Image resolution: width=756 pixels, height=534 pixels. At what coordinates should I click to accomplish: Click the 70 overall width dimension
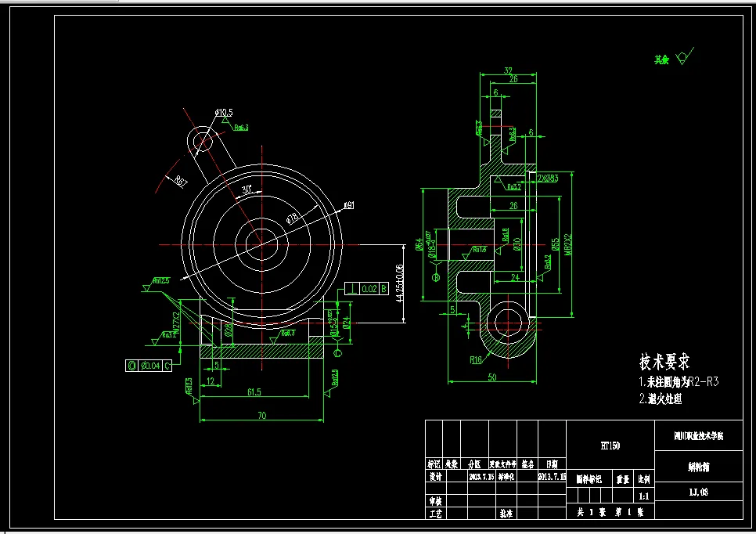click(262, 415)
